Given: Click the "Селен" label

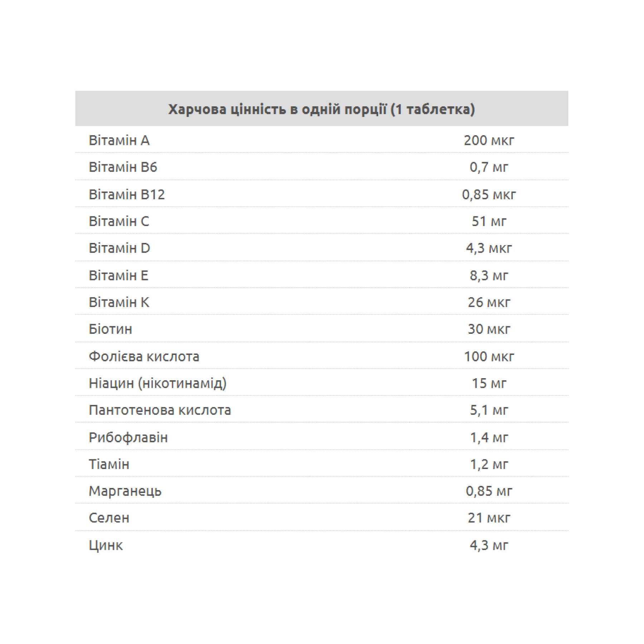Looking at the screenshot, I should pos(109,518).
